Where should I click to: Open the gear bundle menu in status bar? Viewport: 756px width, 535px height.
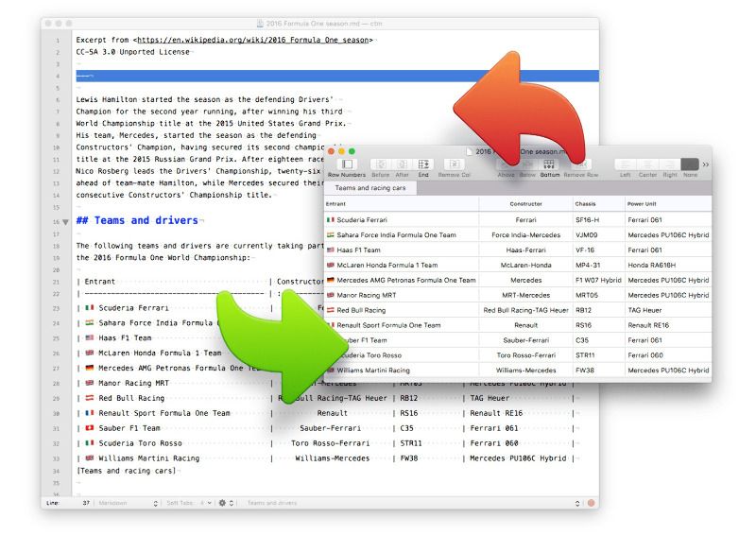point(226,503)
